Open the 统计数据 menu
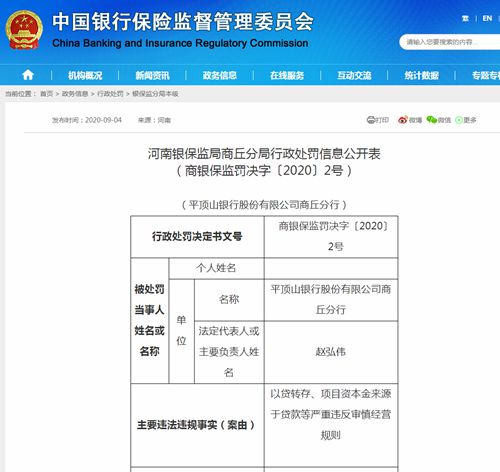The image size is (500, 472). (x=421, y=75)
